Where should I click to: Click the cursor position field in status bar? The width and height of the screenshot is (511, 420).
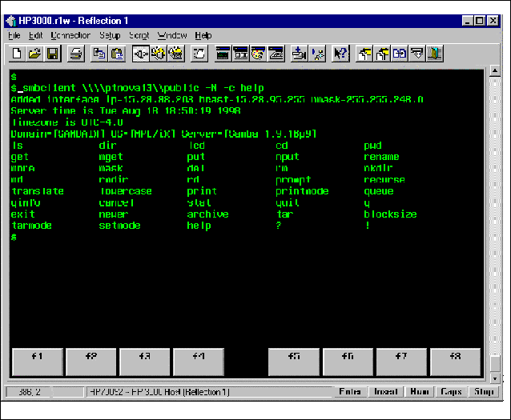pos(30,392)
